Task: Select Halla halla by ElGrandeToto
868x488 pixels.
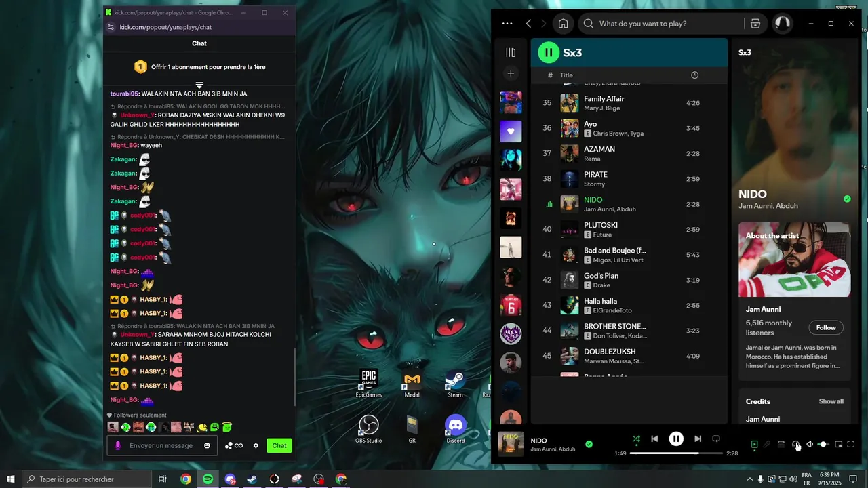Action: 629,306
